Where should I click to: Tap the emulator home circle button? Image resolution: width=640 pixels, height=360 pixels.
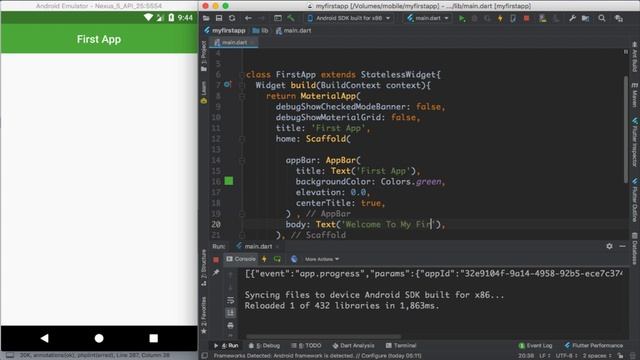tap(99, 338)
